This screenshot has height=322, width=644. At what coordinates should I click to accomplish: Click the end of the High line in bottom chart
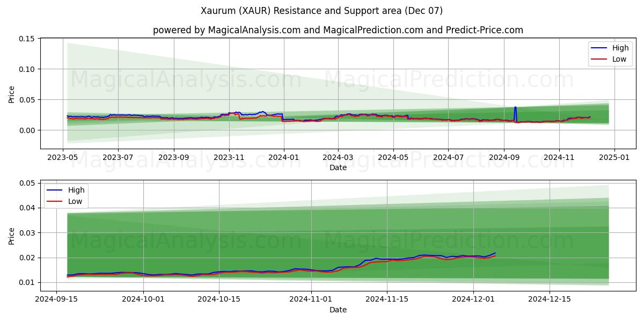point(495,253)
